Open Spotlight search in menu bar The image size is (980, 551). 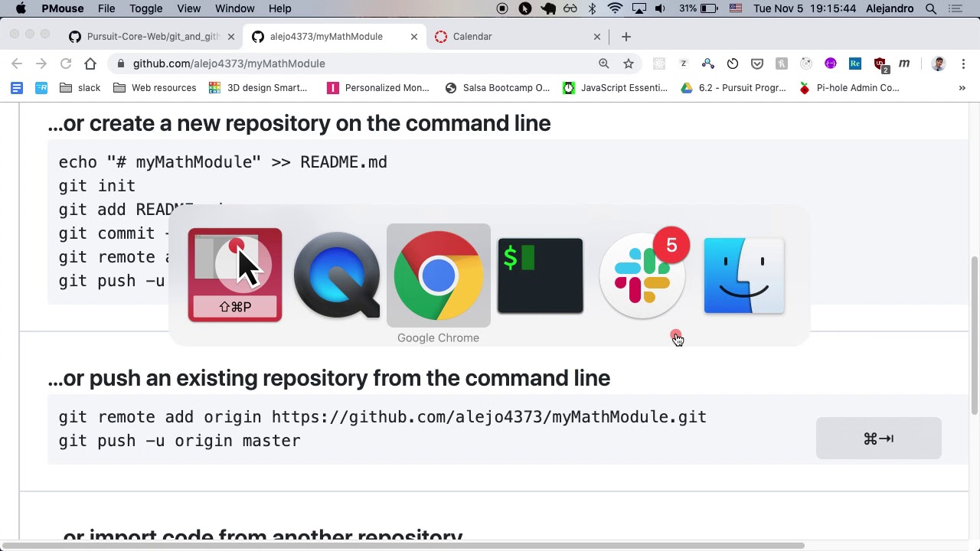931,8
